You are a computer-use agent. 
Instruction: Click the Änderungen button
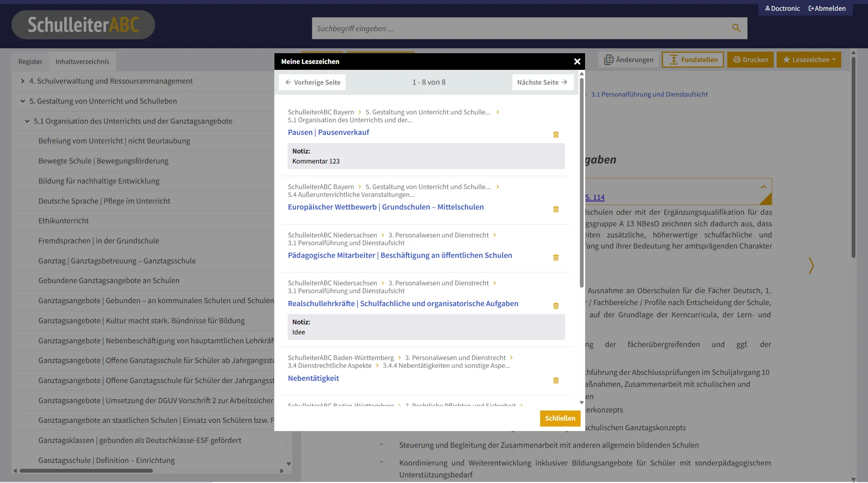click(x=629, y=60)
